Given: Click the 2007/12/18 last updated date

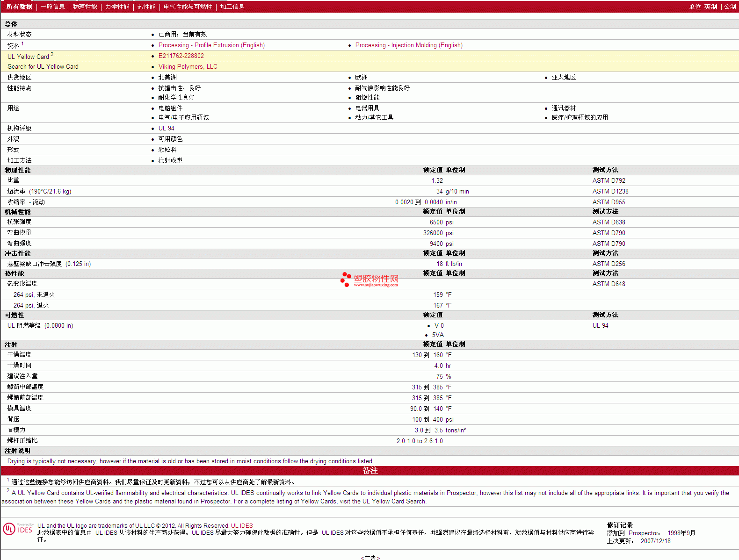Looking at the screenshot, I should pos(655,541).
